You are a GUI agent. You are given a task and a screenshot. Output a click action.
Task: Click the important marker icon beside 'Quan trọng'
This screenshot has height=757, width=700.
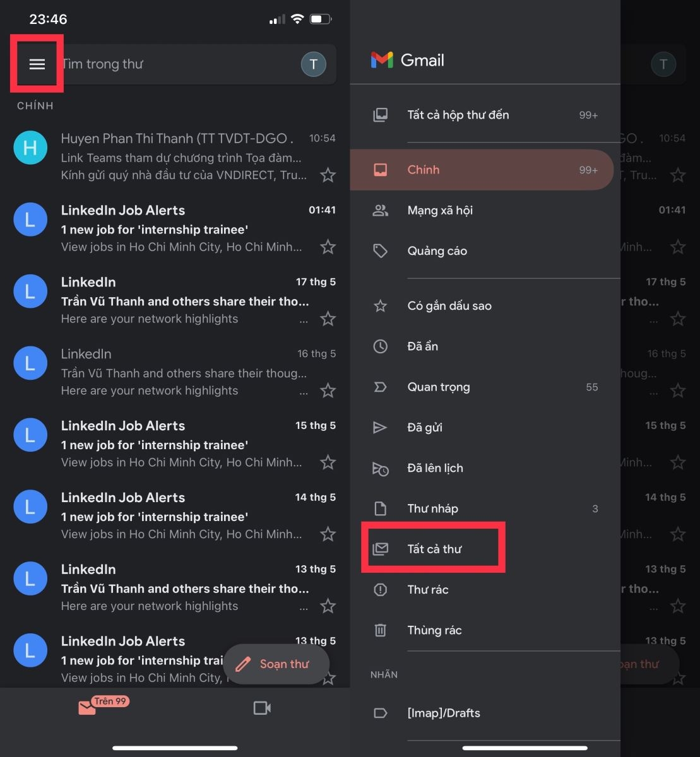tap(380, 387)
